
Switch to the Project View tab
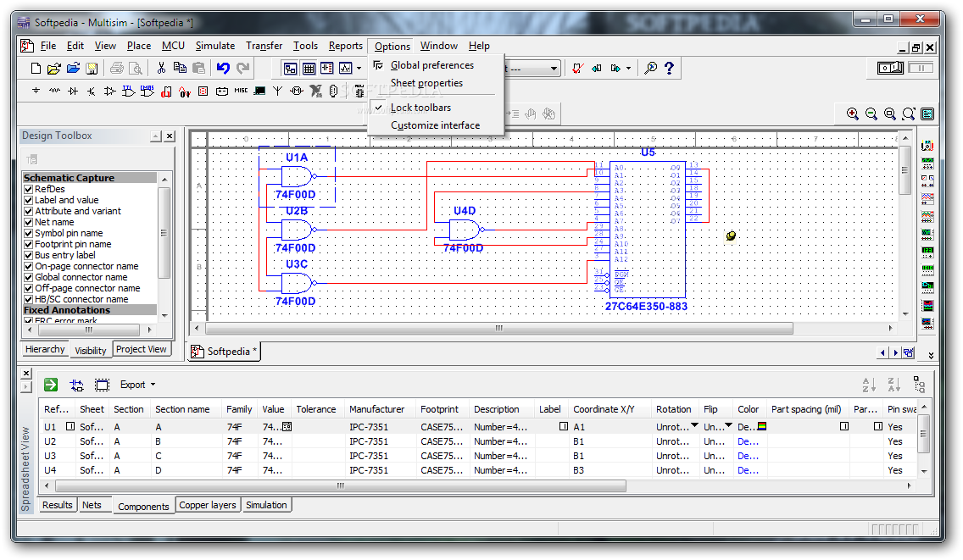click(x=142, y=349)
